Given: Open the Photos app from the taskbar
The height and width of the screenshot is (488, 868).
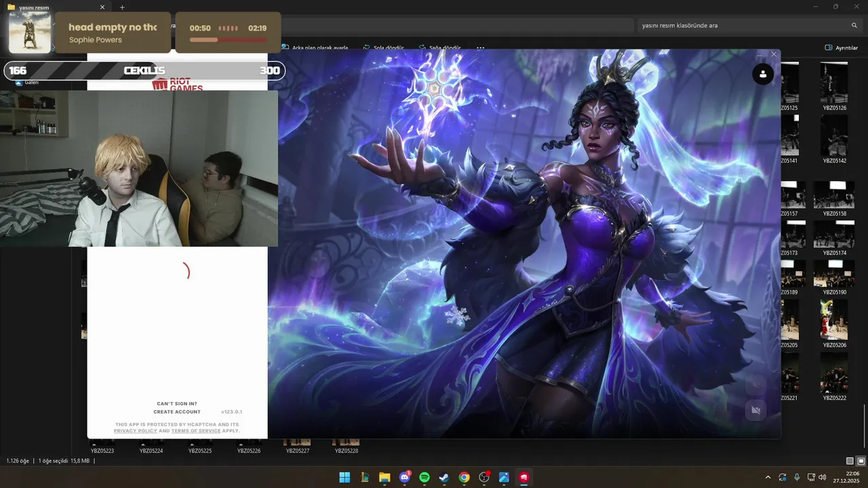Looking at the screenshot, I should point(504,477).
